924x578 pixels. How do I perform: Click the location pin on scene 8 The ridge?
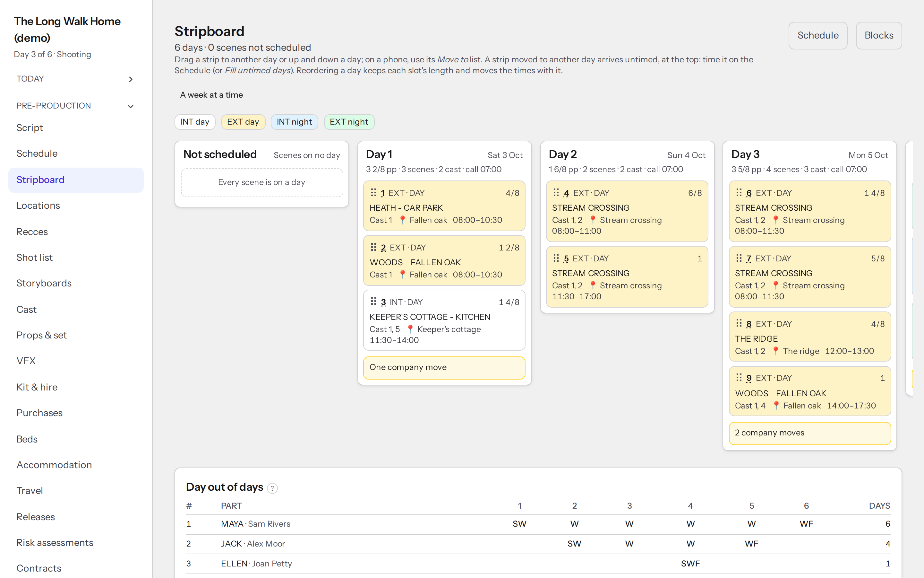[775, 351]
